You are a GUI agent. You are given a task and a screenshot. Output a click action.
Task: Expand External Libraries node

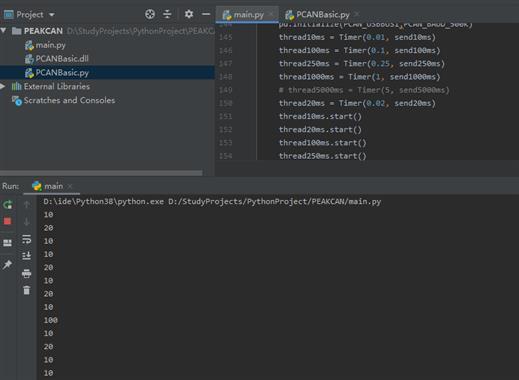[3, 86]
